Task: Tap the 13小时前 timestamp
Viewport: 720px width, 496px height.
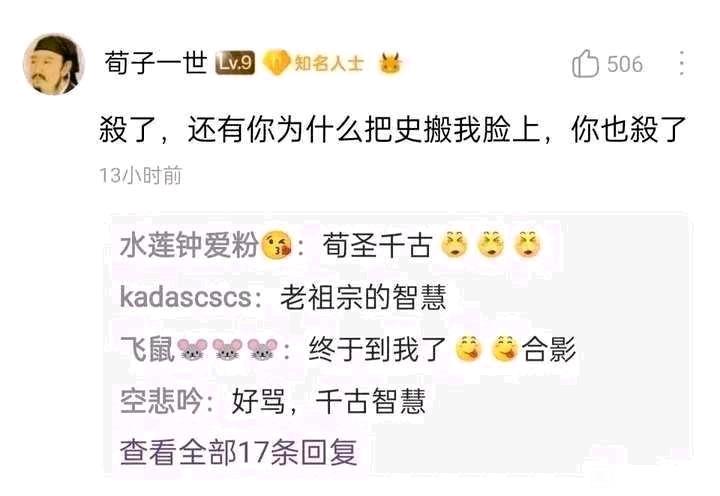Action: (x=141, y=175)
